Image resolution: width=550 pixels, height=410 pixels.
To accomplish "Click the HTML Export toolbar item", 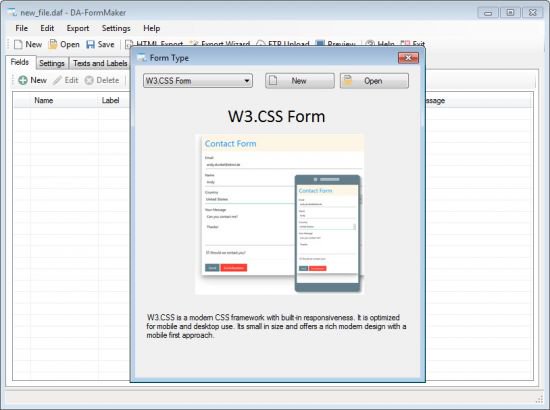I will tap(154, 44).
